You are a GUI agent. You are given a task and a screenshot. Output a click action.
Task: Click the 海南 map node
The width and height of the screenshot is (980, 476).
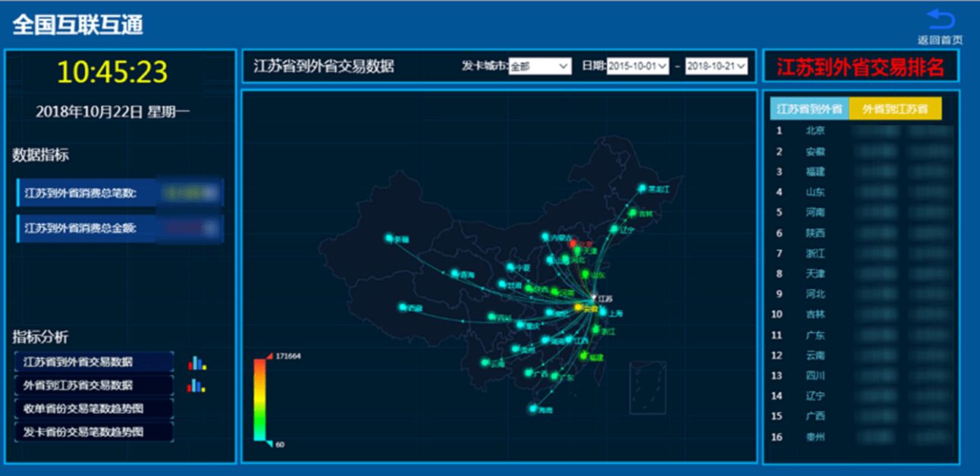(532, 409)
